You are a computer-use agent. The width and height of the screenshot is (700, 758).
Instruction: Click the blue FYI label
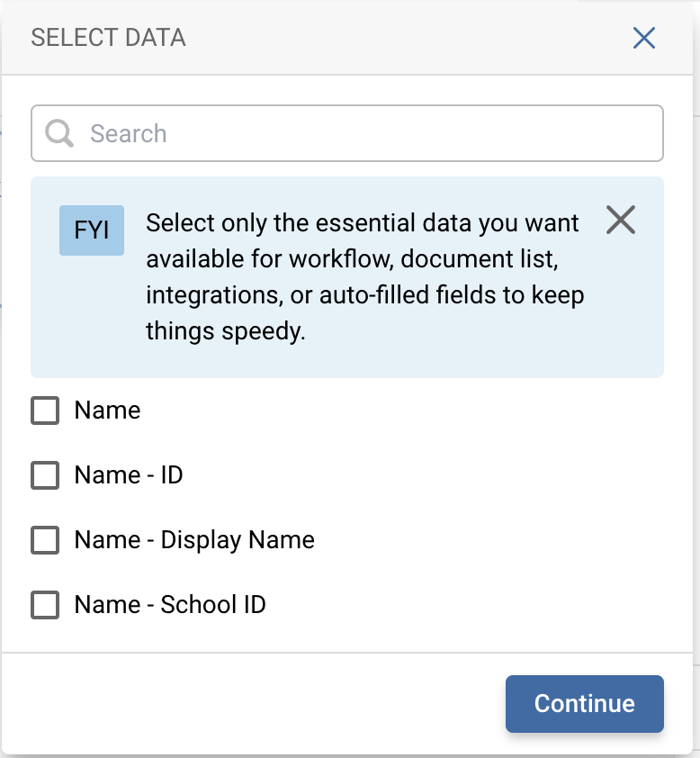coord(91,230)
